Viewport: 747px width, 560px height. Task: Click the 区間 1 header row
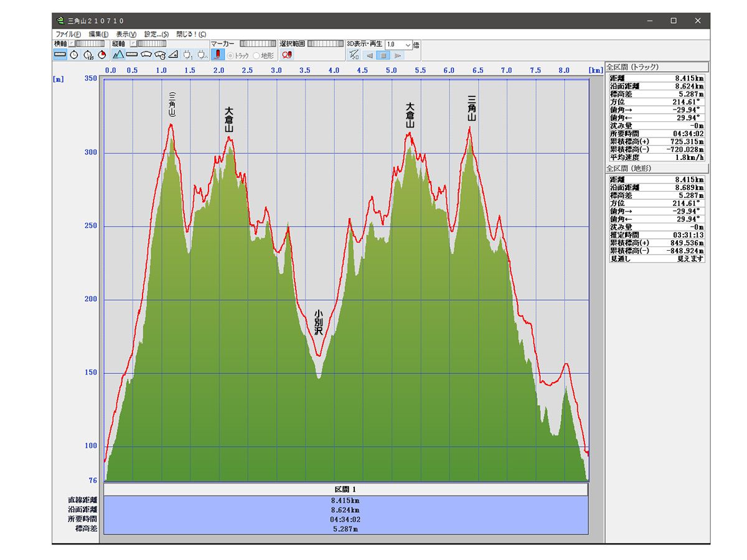(345, 490)
